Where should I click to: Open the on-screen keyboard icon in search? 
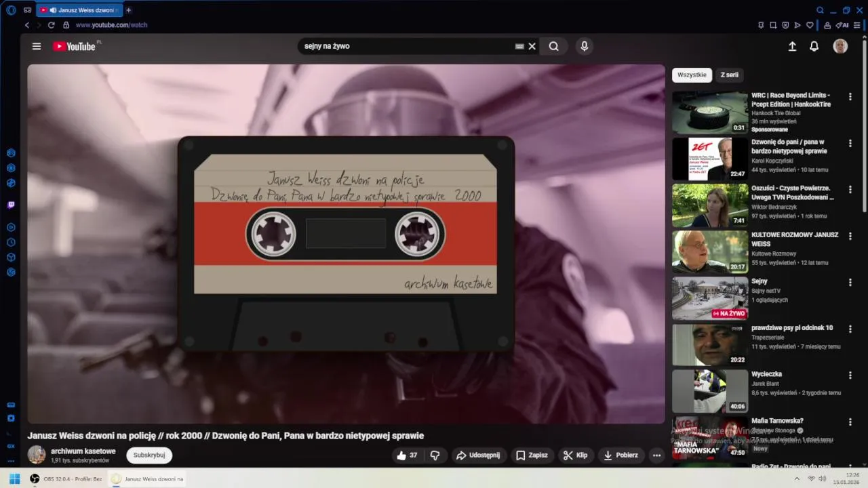coord(519,46)
